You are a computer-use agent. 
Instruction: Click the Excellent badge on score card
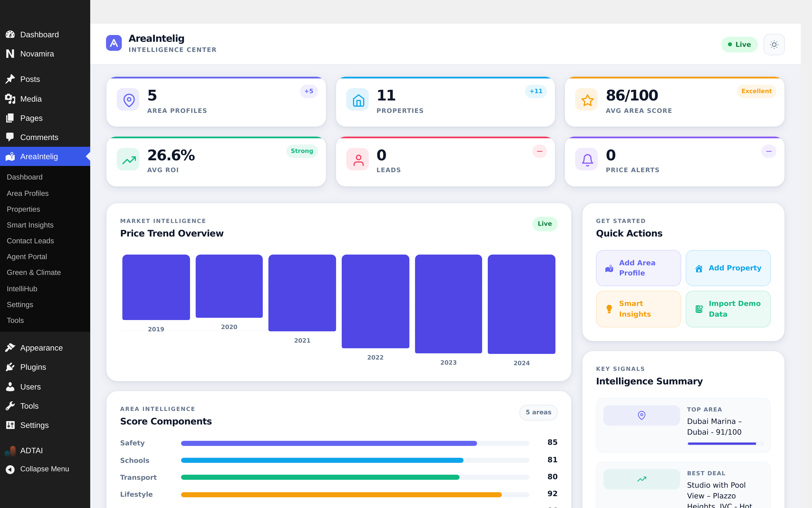point(756,91)
